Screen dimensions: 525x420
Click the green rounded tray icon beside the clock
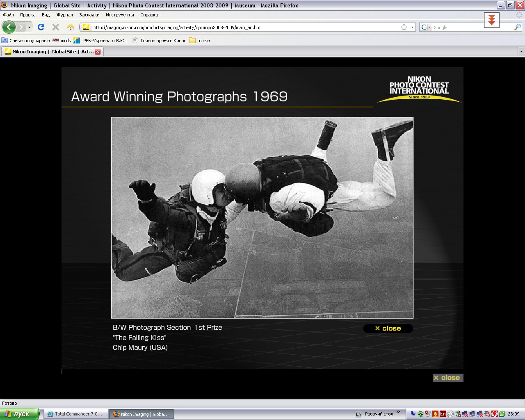pos(502,414)
